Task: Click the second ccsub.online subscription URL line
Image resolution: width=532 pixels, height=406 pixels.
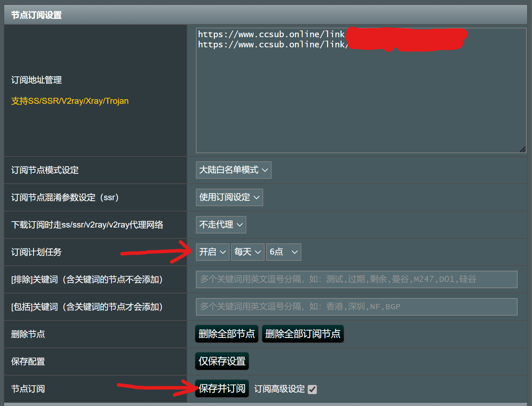Action: point(271,45)
